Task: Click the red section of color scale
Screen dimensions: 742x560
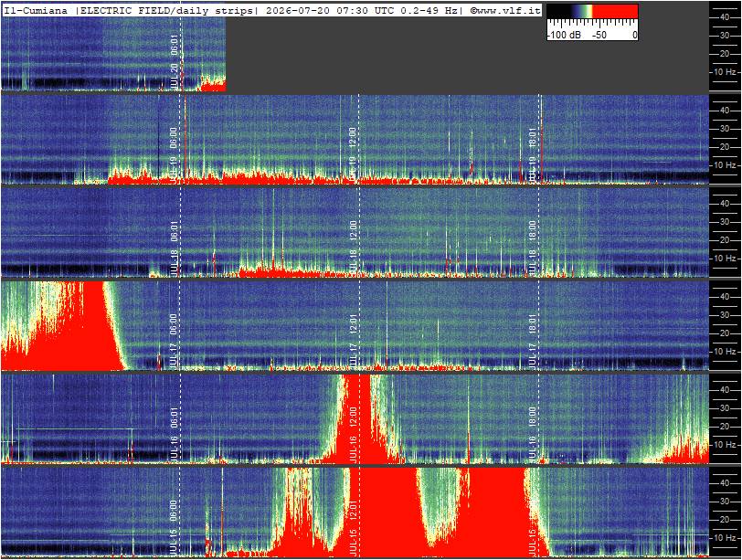Action: [x=615, y=11]
